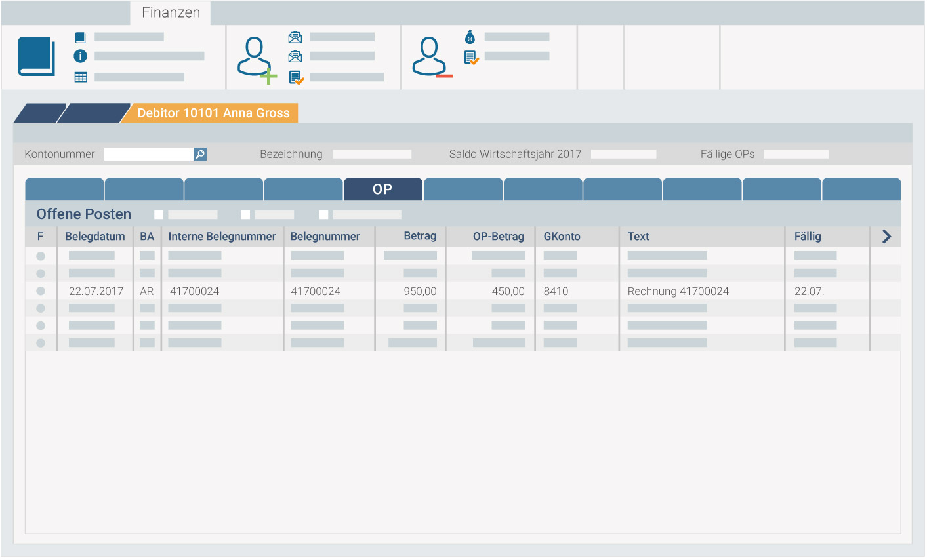
Task: Tick the last checkbox in Offene Posten bar
Action: 323,214
